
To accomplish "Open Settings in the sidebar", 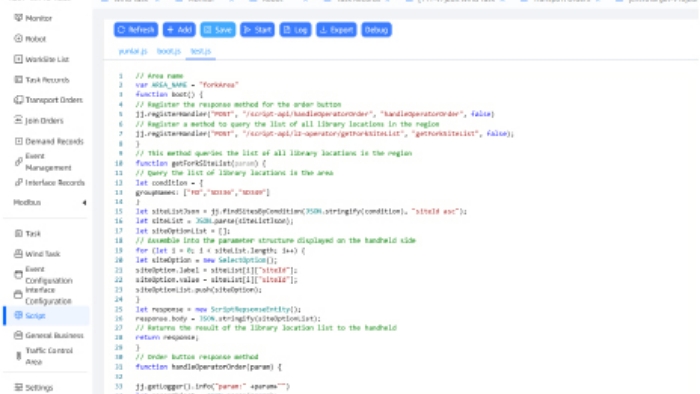I will click(x=39, y=388).
